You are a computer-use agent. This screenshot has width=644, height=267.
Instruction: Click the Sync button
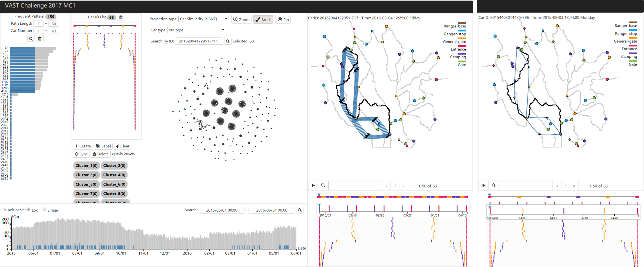[81, 154]
